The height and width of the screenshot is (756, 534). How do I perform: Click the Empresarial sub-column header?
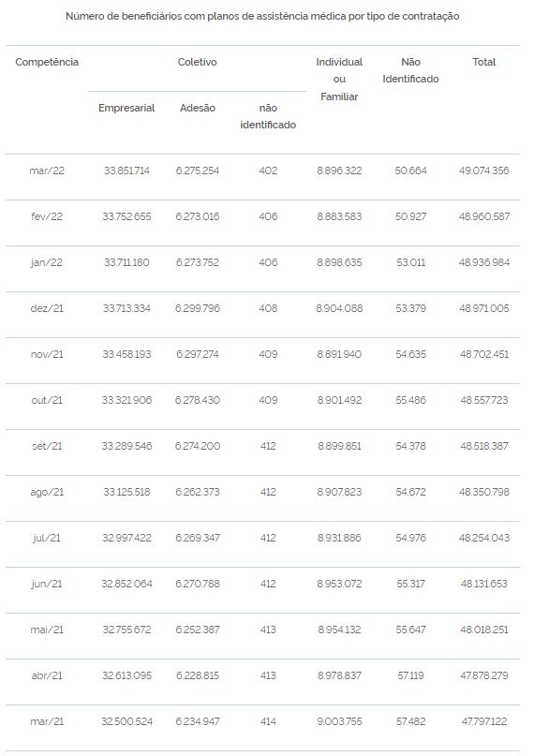(126, 108)
